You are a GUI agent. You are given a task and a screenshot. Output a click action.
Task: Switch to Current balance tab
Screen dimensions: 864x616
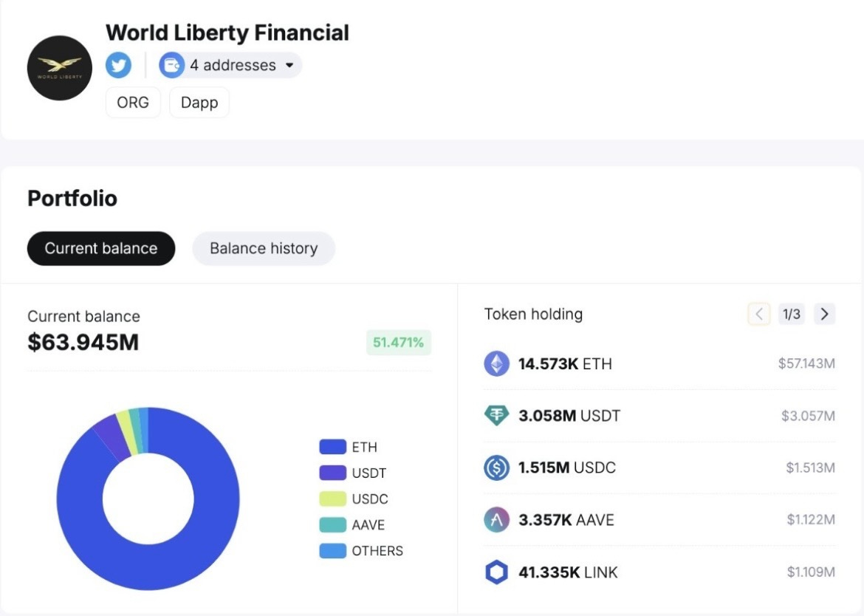coord(101,248)
